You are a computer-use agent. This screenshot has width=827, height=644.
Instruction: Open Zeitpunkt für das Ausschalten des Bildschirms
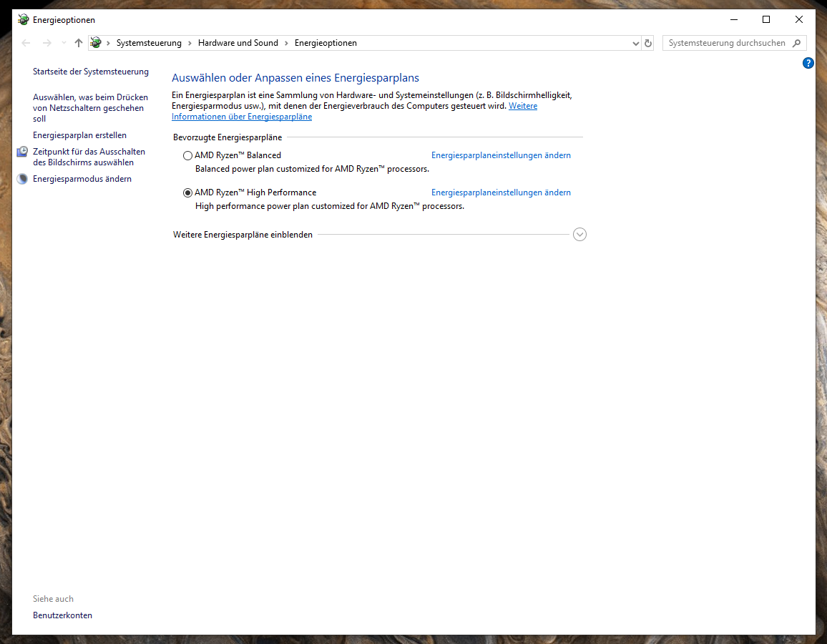click(89, 157)
